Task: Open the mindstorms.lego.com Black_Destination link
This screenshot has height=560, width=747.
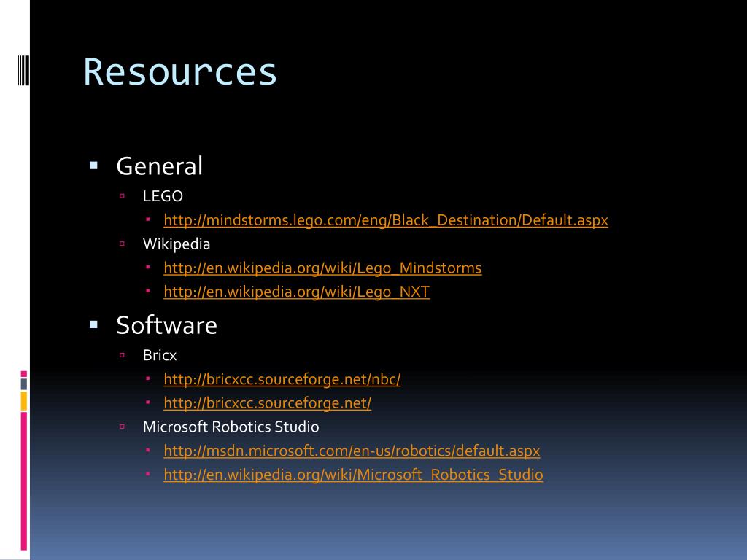Action: (386, 220)
